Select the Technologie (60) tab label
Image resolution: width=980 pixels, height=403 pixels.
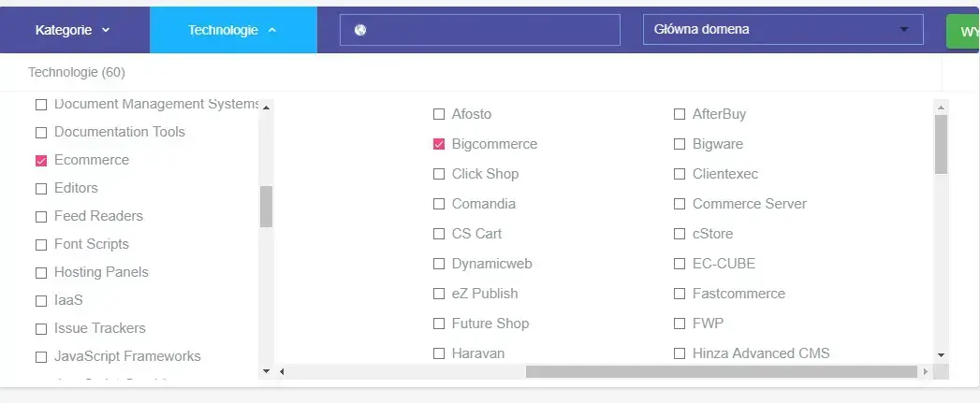(77, 72)
